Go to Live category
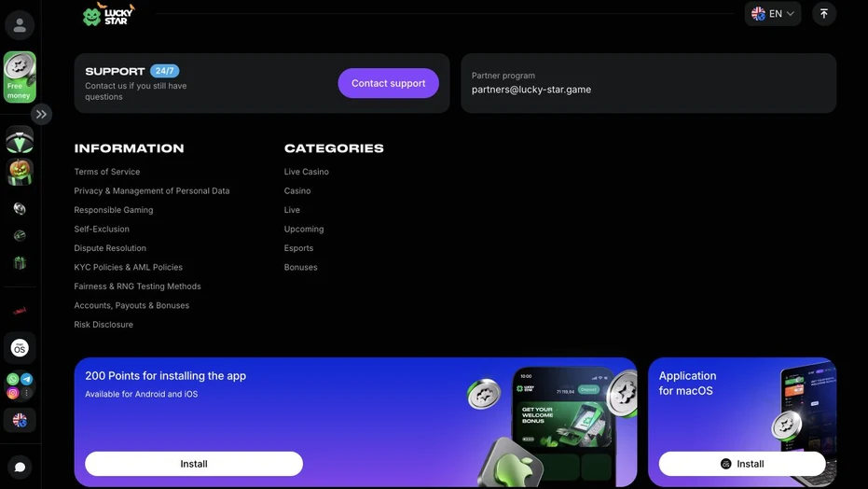 click(x=292, y=210)
